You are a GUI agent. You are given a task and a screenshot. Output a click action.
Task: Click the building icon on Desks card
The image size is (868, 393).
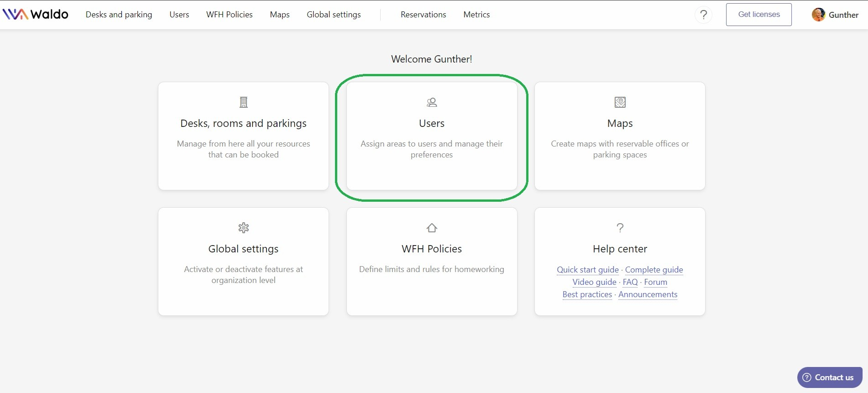coord(244,102)
